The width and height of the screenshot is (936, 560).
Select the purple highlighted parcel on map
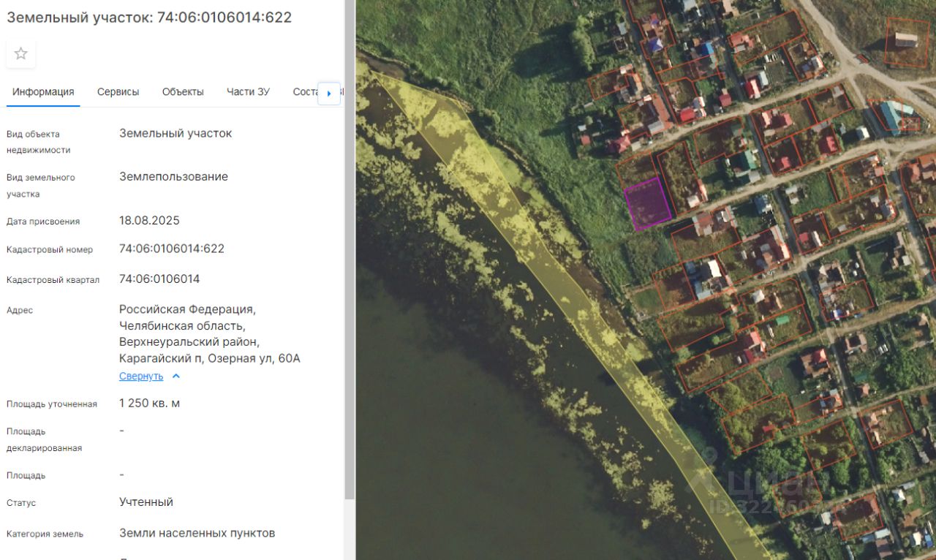[647, 204]
